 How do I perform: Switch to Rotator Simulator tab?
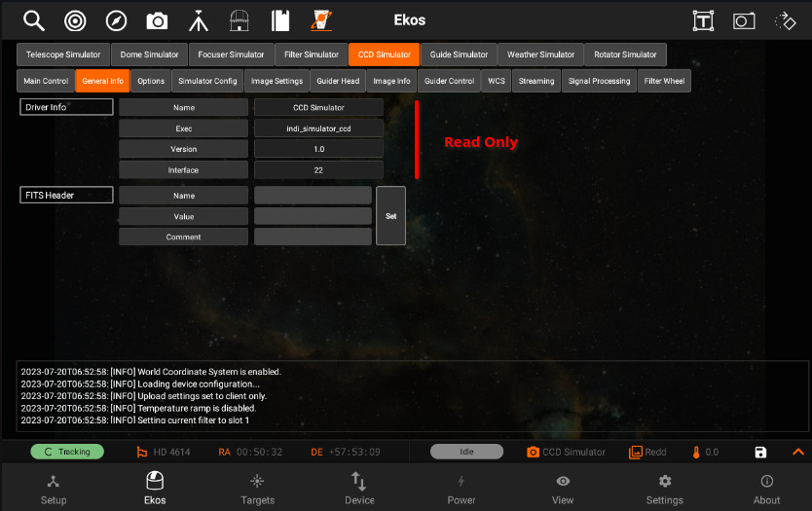(x=625, y=55)
